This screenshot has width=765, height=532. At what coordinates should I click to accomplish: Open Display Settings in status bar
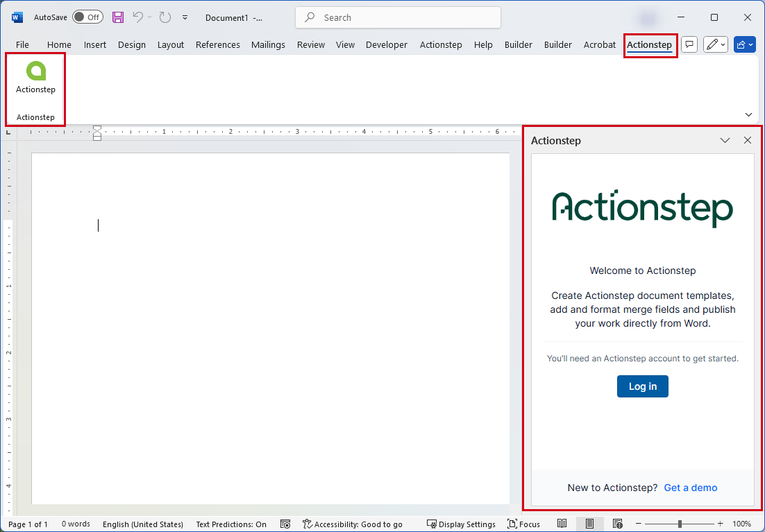[x=461, y=524]
